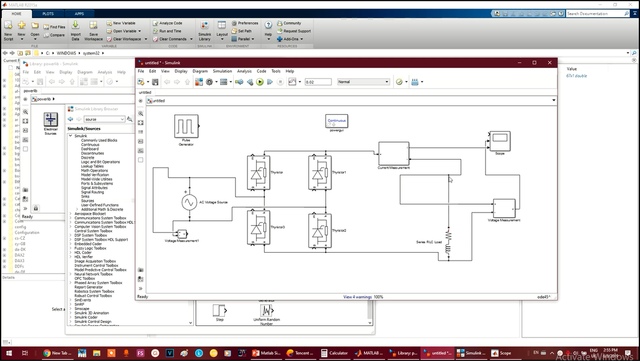Expand the Aerospace Blockset tree node
The width and height of the screenshot is (640, 361).
[71, 214]
